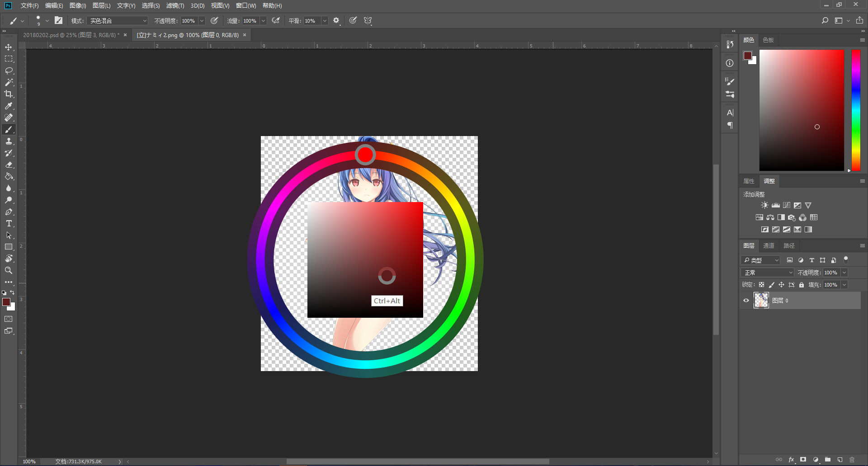Select the Clone Stamp tool
868x466 pixels.
point(9,141)
